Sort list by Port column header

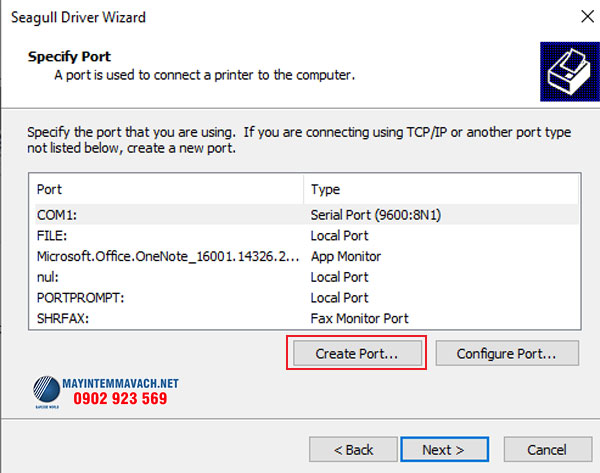tap(166, 189)
